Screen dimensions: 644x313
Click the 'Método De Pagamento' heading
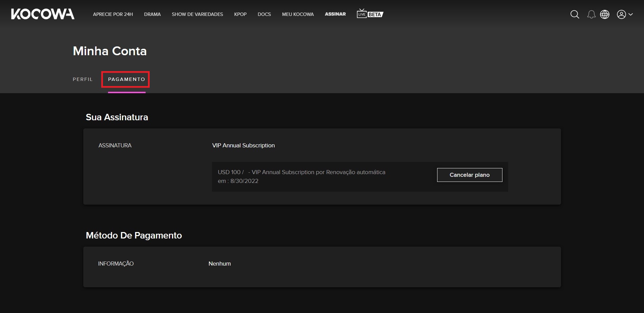point(134,235)
